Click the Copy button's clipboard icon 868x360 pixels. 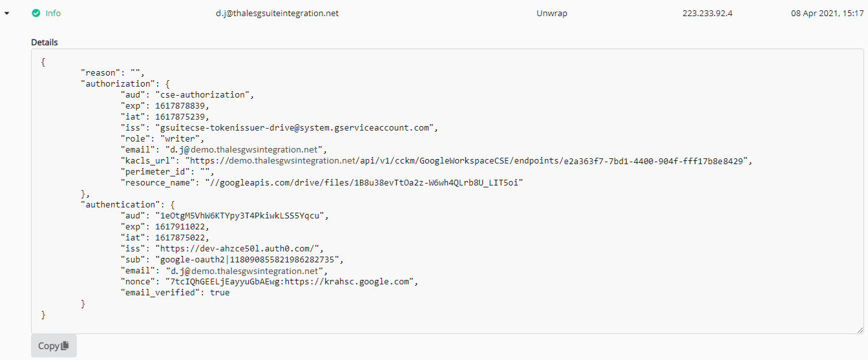(65, 346)
